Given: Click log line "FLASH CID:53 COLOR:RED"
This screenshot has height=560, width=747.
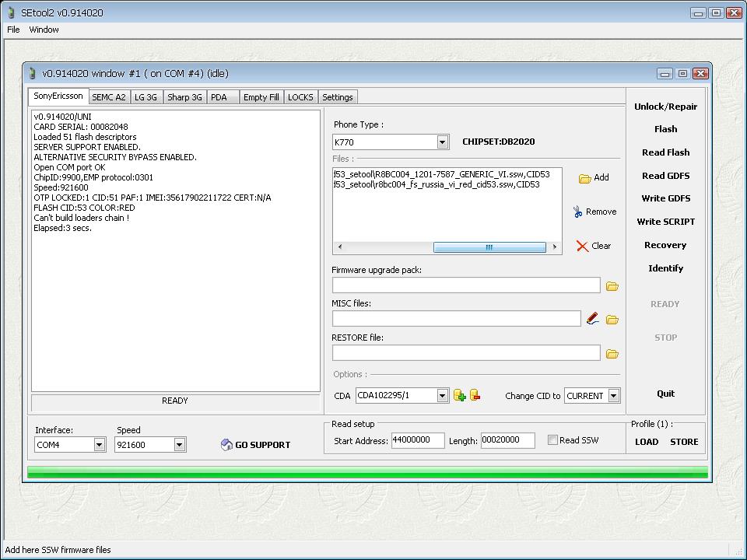Looking at the screenshot, I should (x=84, y=208).
